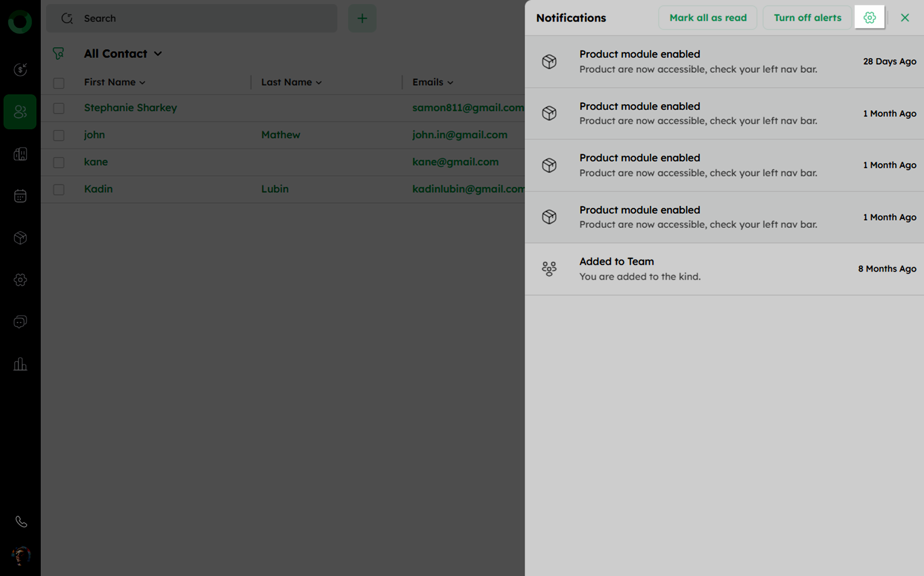
Task: Click Mark all as read button
Action: pyautogui.click(x=708, y=17)
